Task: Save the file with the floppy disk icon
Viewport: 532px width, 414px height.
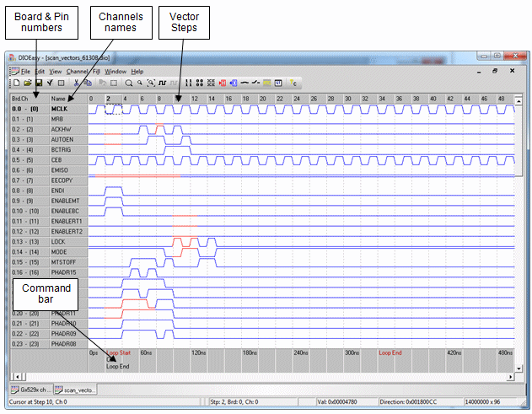Action: click(39, 83)
